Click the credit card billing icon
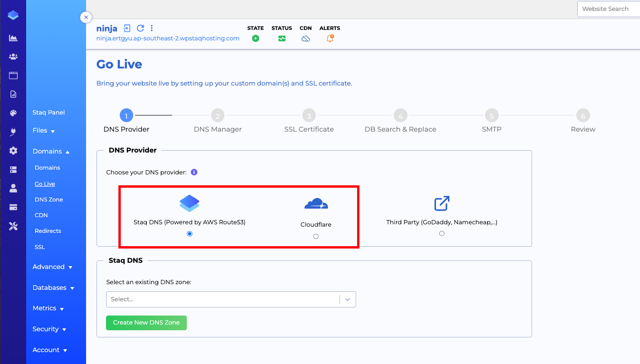 (x=13, y=207)
